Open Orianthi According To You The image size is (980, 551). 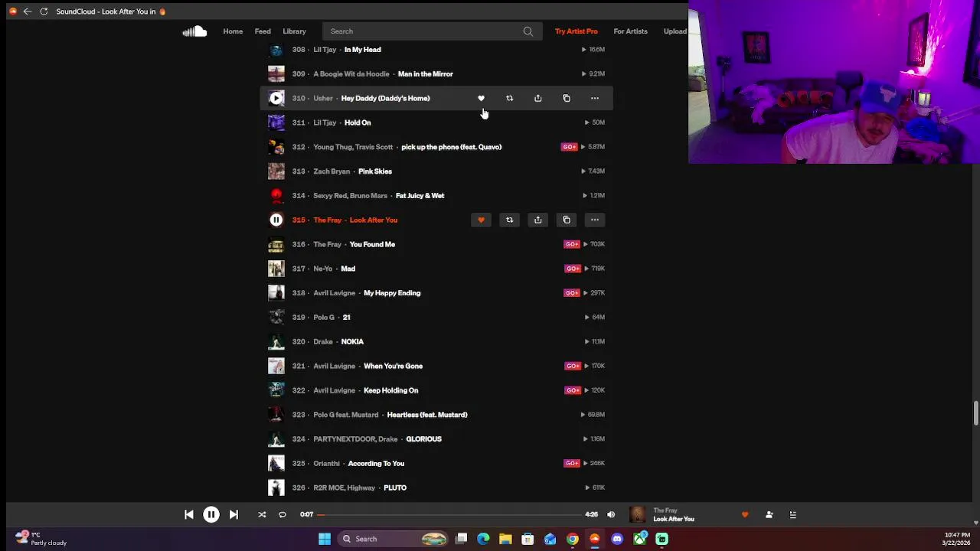pyautogui.click(x=376, y=464)
